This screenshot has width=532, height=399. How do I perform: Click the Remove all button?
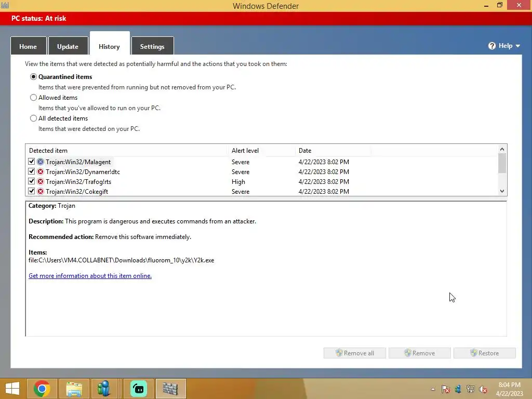click(x=354, y=353)
